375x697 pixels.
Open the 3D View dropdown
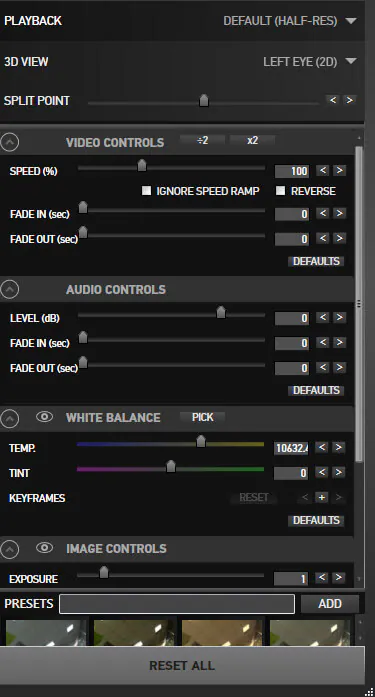(x=310, y=61)
